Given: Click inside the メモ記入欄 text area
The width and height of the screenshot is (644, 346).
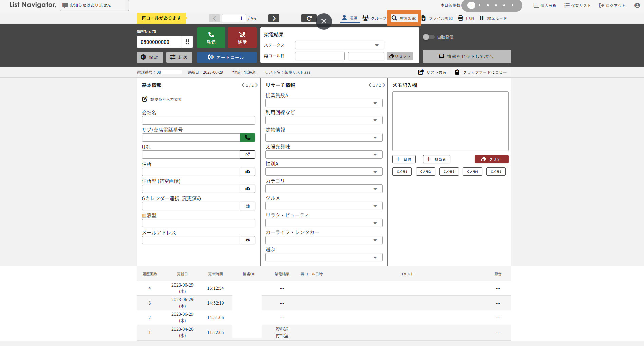Looking at the screenshot, I should [x=450, y=121].
